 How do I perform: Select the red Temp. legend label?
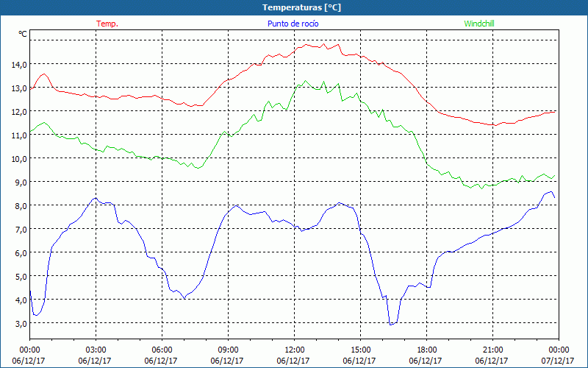pos(107,24)
